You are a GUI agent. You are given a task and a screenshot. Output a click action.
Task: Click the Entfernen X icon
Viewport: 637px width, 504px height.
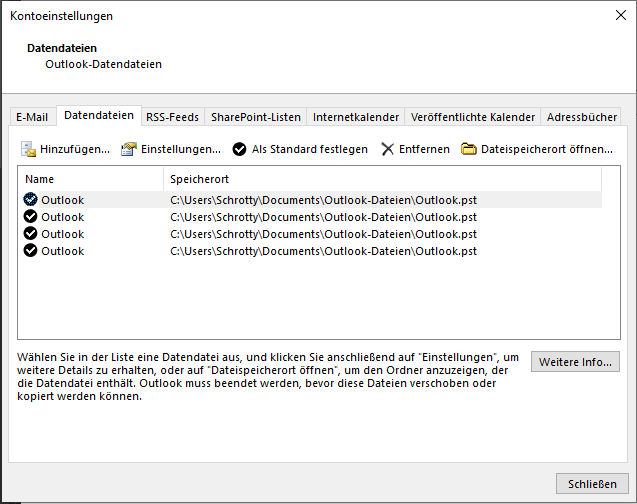388,149
